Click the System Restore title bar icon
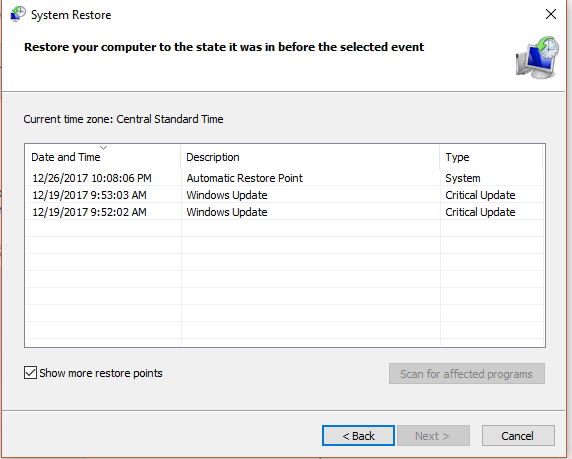 click(18, 15)
